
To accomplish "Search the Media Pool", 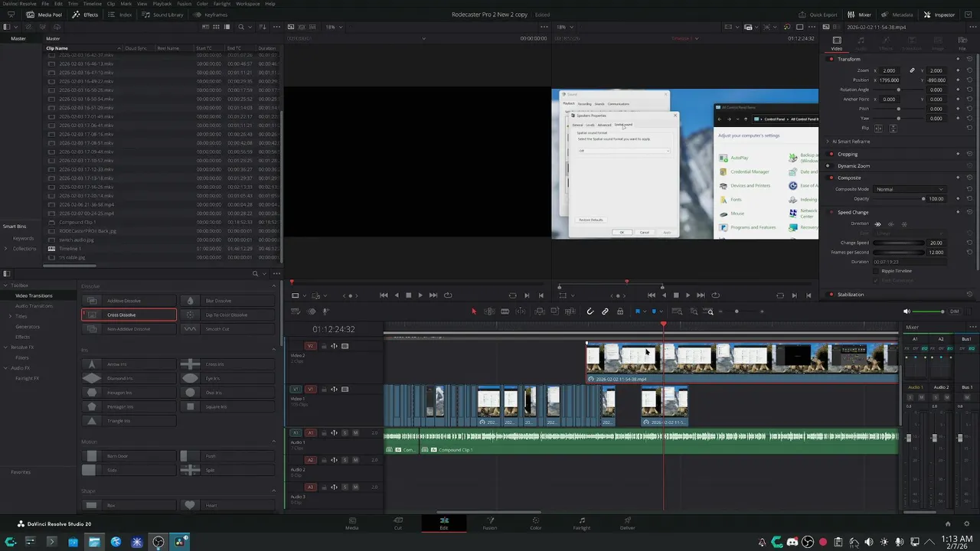I will [x=241, y=27].
